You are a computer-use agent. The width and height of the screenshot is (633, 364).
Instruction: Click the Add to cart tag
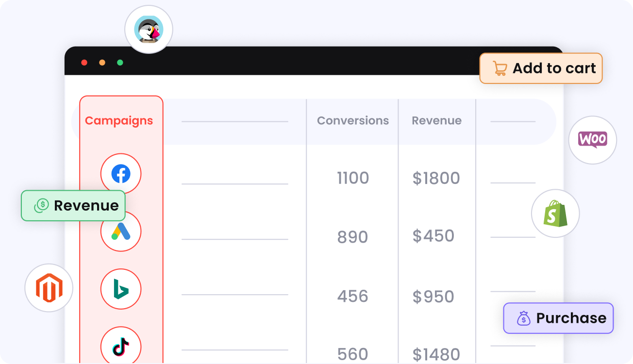pyautogui.click(x=541, y=68)
